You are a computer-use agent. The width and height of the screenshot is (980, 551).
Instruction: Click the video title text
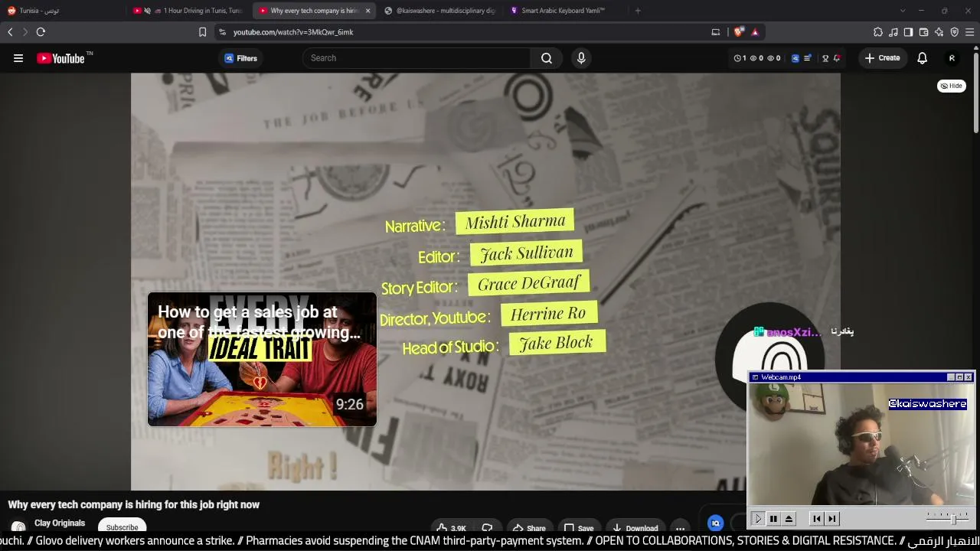pos(134,505)
